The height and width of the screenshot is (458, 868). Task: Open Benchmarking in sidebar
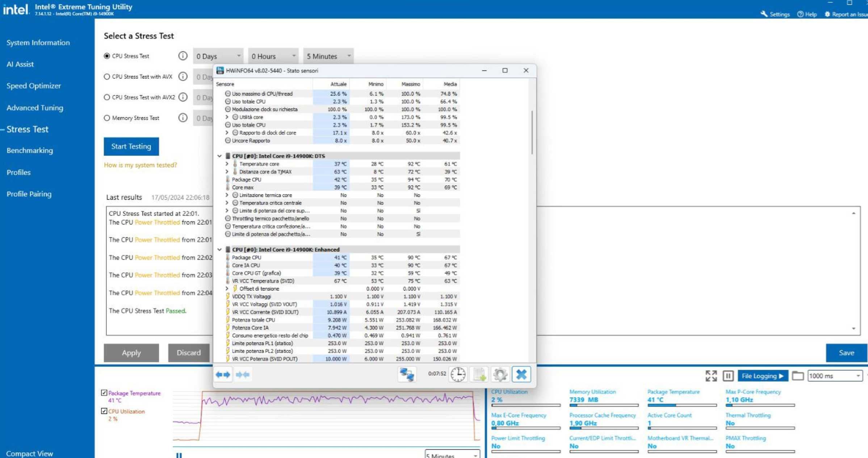pos(30,150)
